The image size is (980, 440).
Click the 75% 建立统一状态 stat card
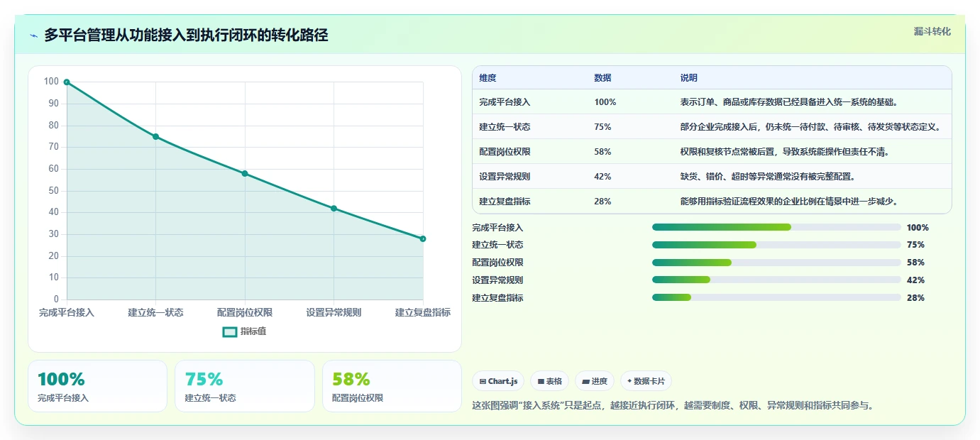coord(245,386)
